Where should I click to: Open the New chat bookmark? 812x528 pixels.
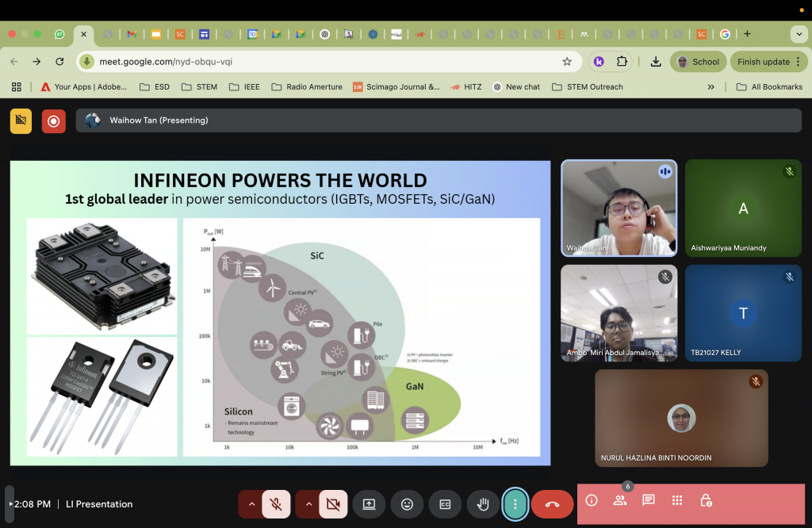click(516, 87)
